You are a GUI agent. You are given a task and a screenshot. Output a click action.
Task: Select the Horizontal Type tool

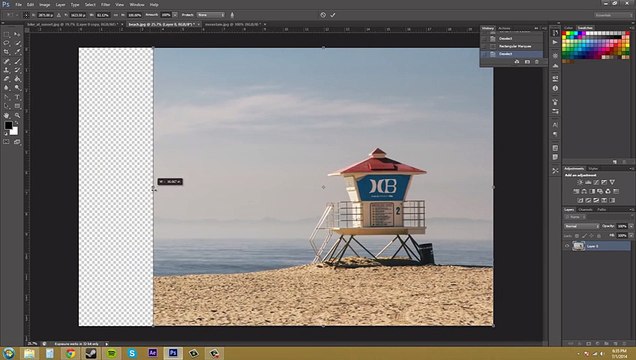(17, 96)
